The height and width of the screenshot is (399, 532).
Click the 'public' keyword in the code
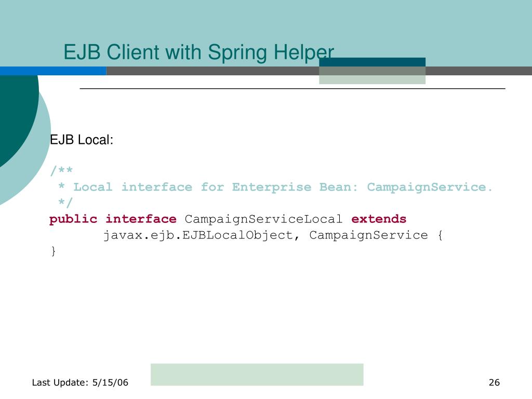(x=73, y=219)
